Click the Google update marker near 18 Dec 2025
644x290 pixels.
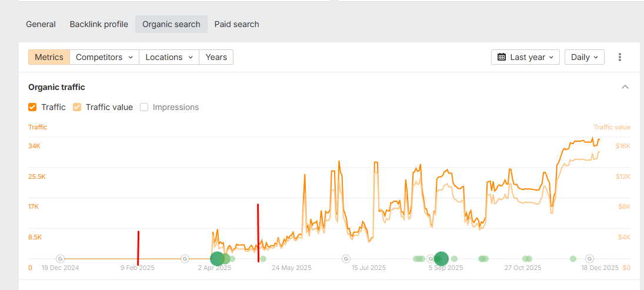(x=589, y=258)
